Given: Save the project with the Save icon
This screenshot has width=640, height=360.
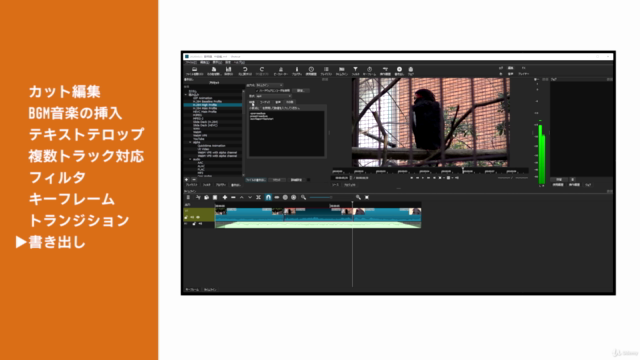Looking at the screenshot, I should pyautogui.click(x=229, y=71).
